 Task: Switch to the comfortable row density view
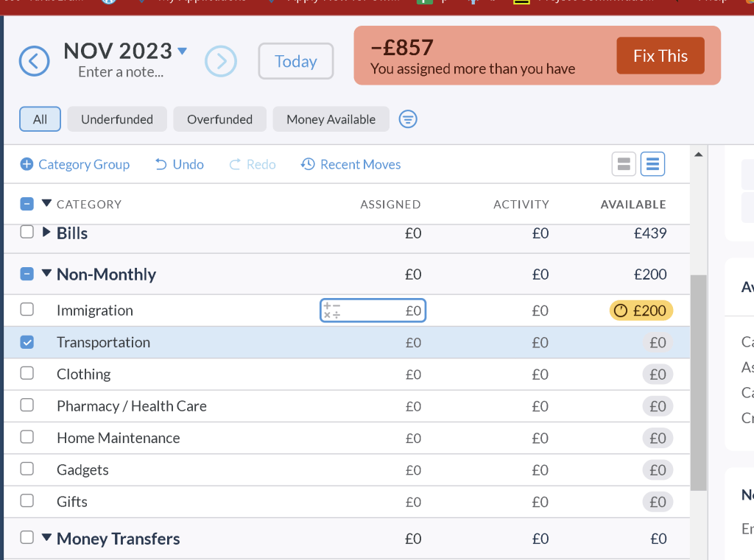[624, 164]
